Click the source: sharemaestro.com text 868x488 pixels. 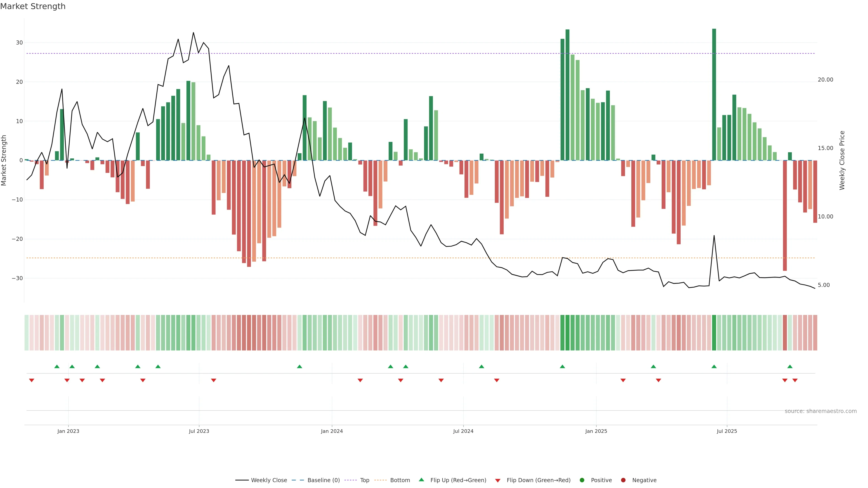[x=821, y=411]
